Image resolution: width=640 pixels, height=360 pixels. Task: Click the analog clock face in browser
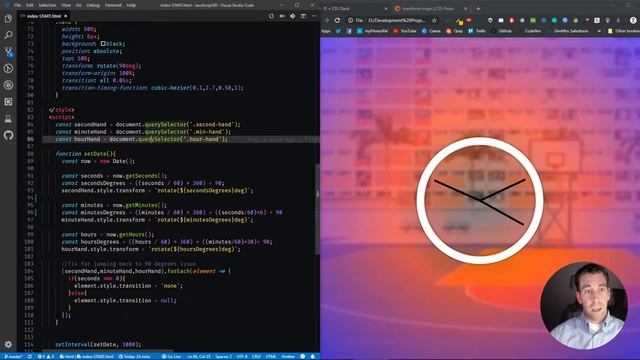pos(479,200)
